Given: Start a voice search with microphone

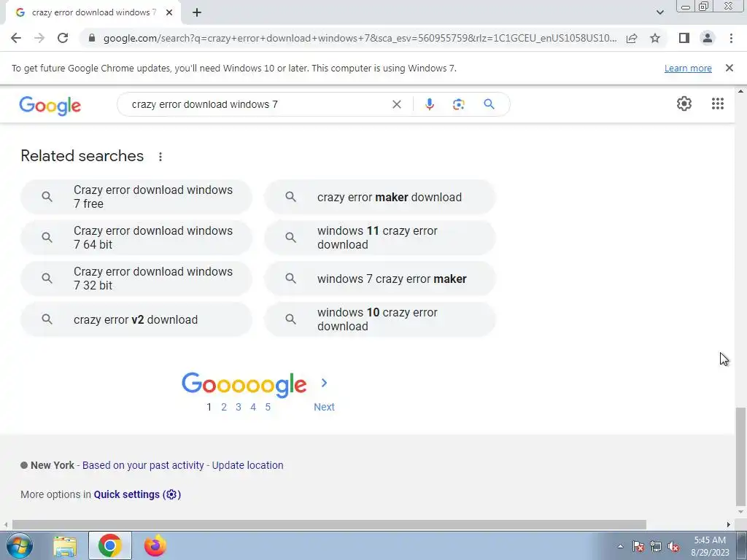Looking at the screenshot, I should (429, 104).
